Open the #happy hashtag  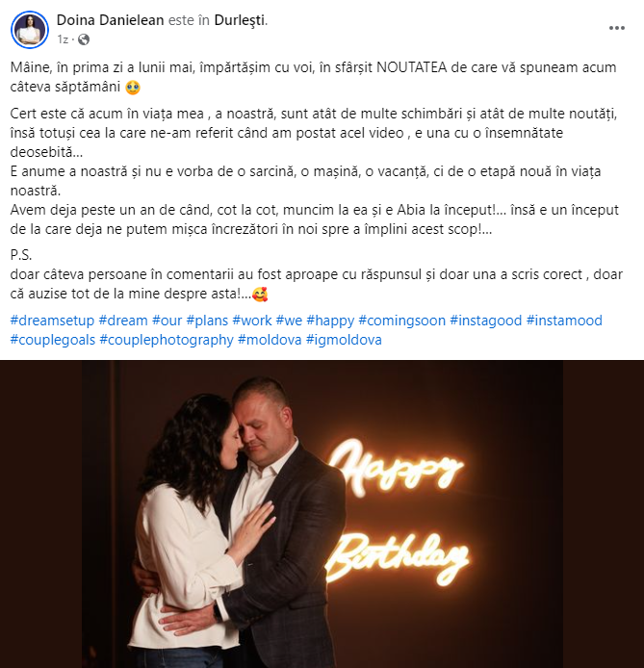330,321
